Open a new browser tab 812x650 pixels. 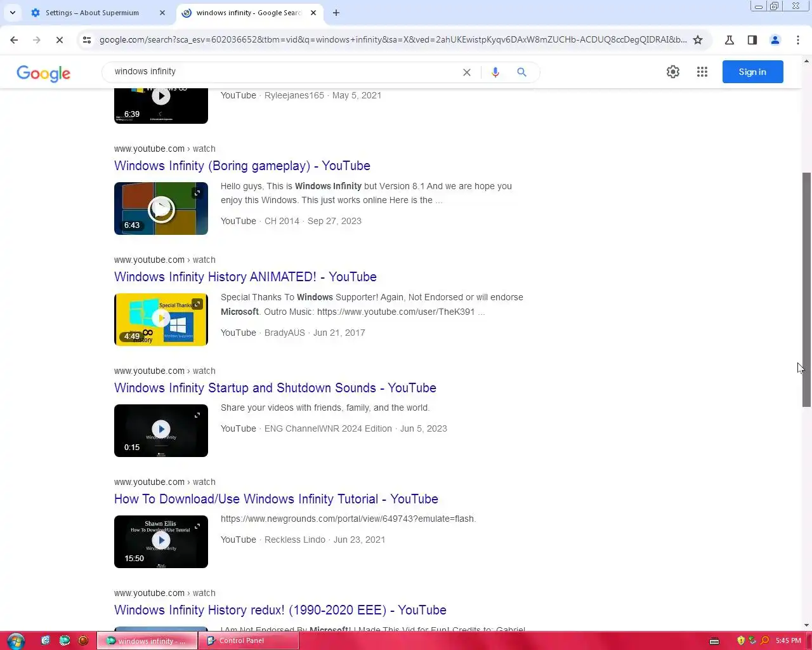point(336,13)
